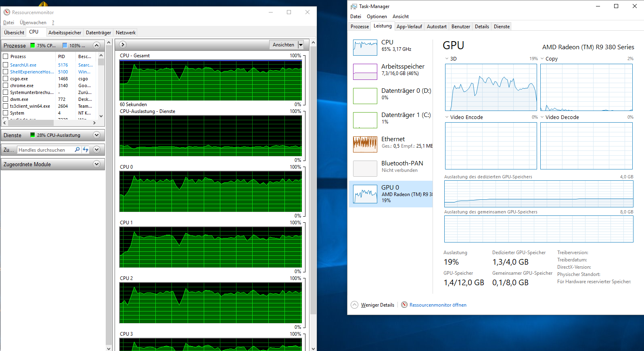Expand the Zugeordnete Module section
The image size is (644, 351).
(x=96, y=164)
